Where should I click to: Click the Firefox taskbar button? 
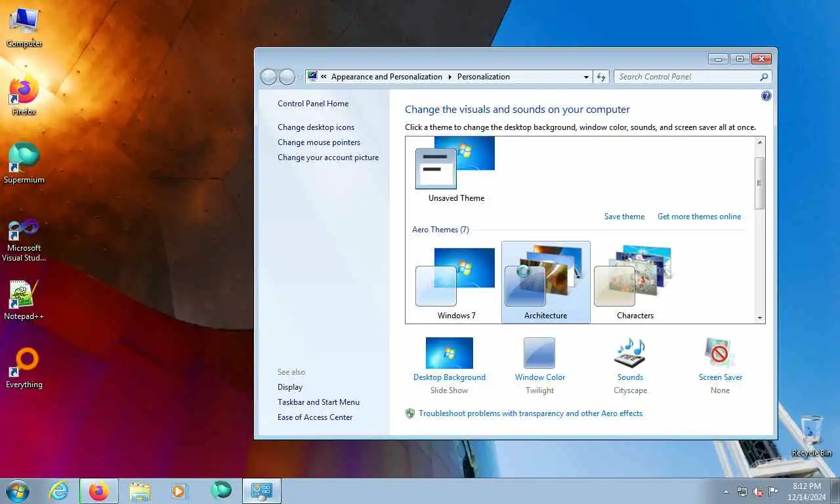pyautogui.click(x=99, y=491)
